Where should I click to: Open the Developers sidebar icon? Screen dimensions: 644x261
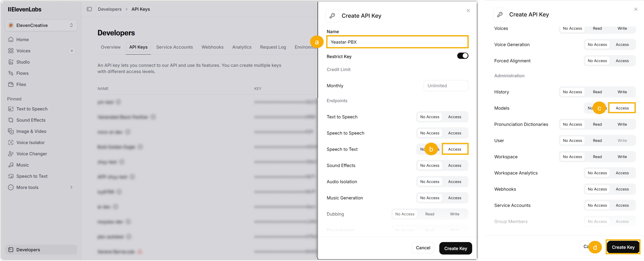click(x=11, y=250)
